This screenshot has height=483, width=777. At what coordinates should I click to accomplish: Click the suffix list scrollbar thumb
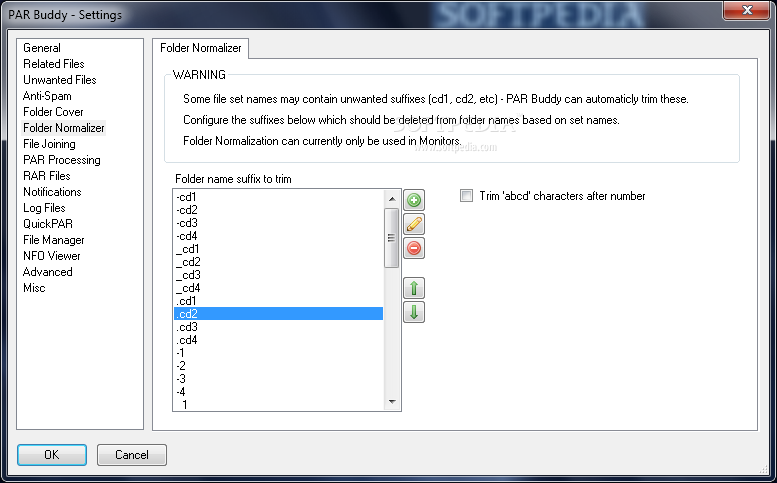point(391,238)
